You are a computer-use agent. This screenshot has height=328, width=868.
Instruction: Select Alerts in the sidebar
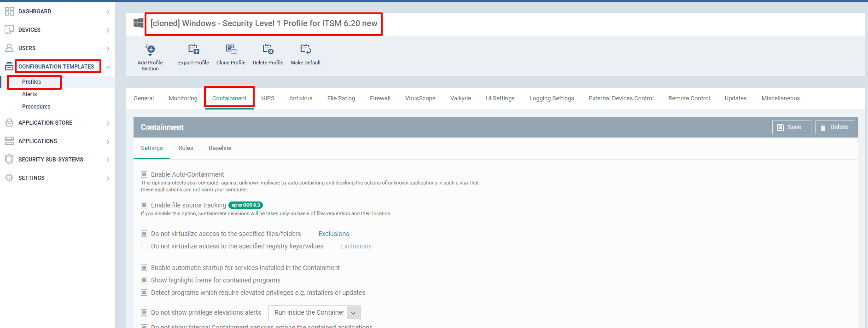click(x=29, y=94)
